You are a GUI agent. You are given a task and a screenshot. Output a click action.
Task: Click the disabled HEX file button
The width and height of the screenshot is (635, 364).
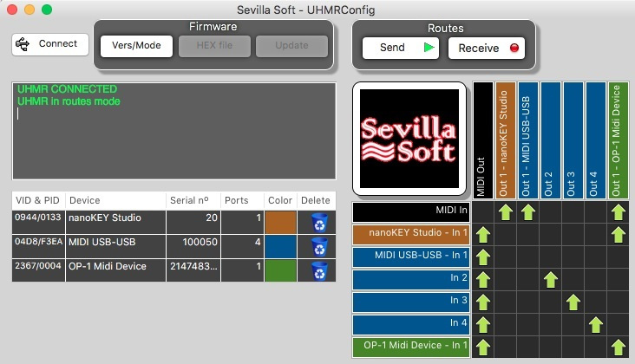pyautogui.click(x=214, y=46)
